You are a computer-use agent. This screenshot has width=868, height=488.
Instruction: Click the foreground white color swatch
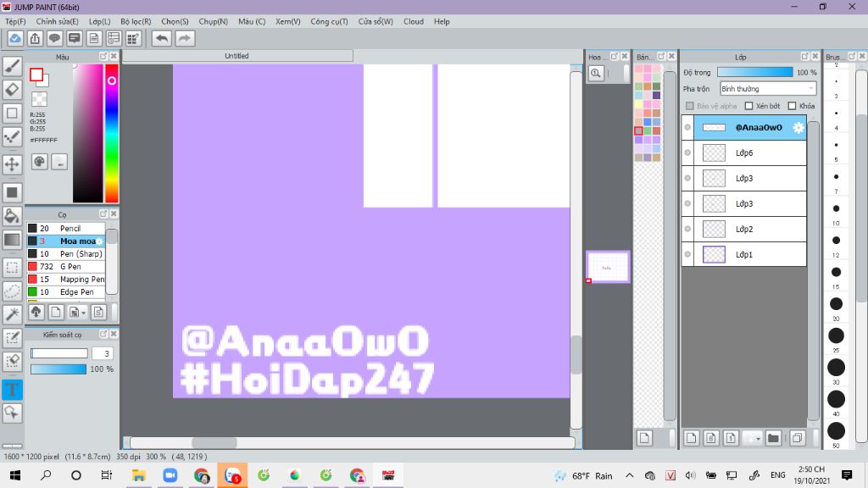click(x=36, y=75)
